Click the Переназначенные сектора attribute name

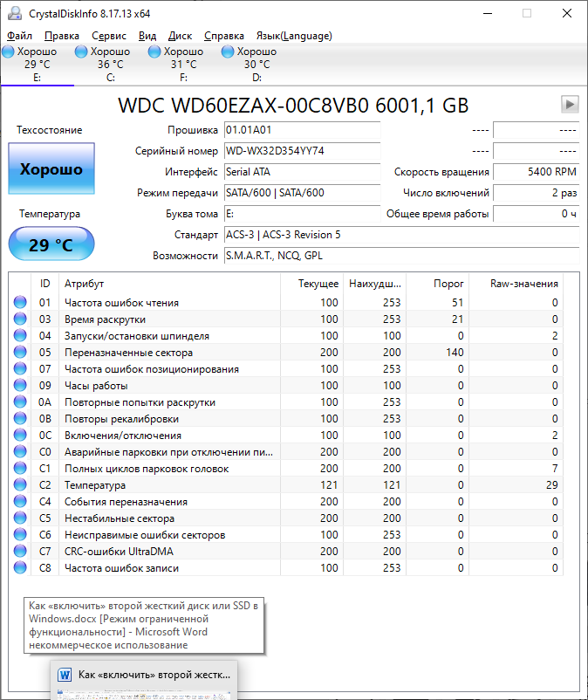(128, 353)
